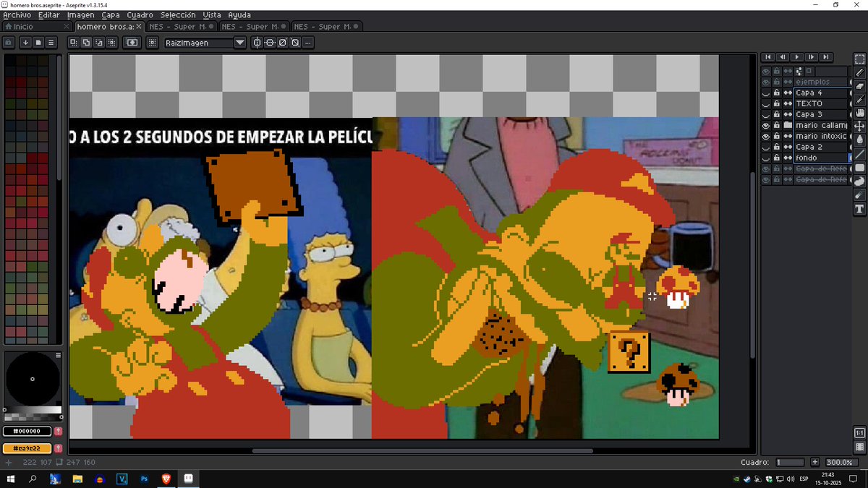Open color wheel options menu
This screenshot has height=488, width=868.
(x=59, y=355)
